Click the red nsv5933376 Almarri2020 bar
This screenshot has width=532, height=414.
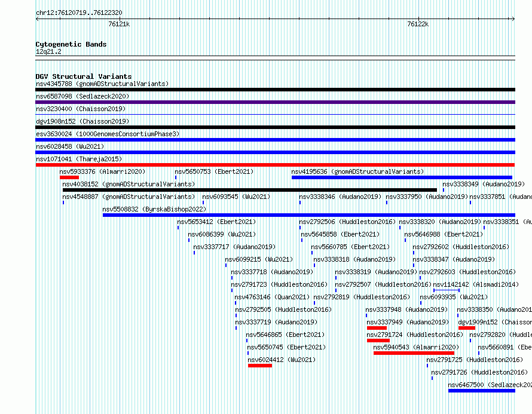69,177
